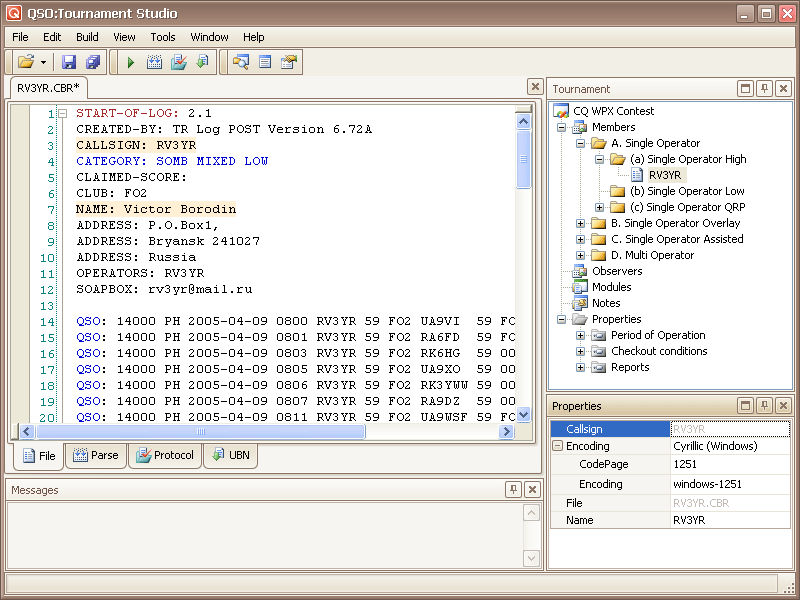Save the file with the floppy disk icon
This screenshot has height=600, width=800.
point(69,62)
